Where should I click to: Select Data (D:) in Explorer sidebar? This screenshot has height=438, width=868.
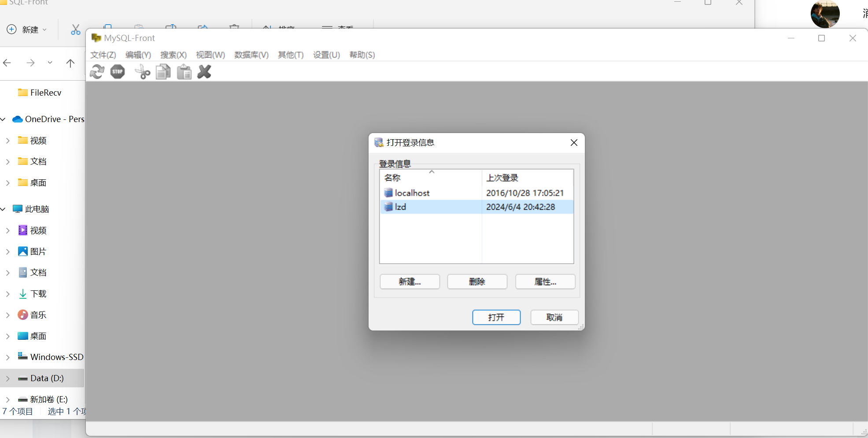[42, 378]
